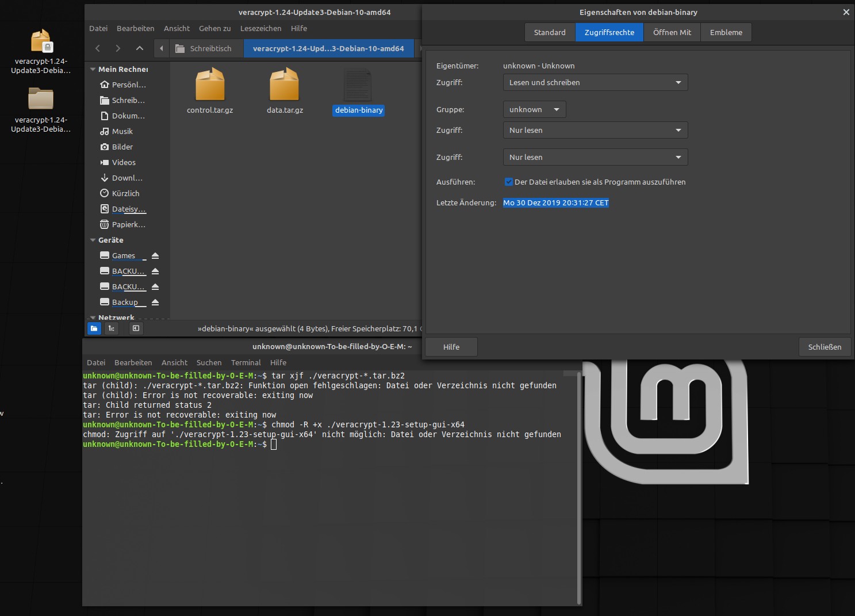Viewport: 855px width, 616px height.
Task: Click the Schließen button
Action: [825, 347]
